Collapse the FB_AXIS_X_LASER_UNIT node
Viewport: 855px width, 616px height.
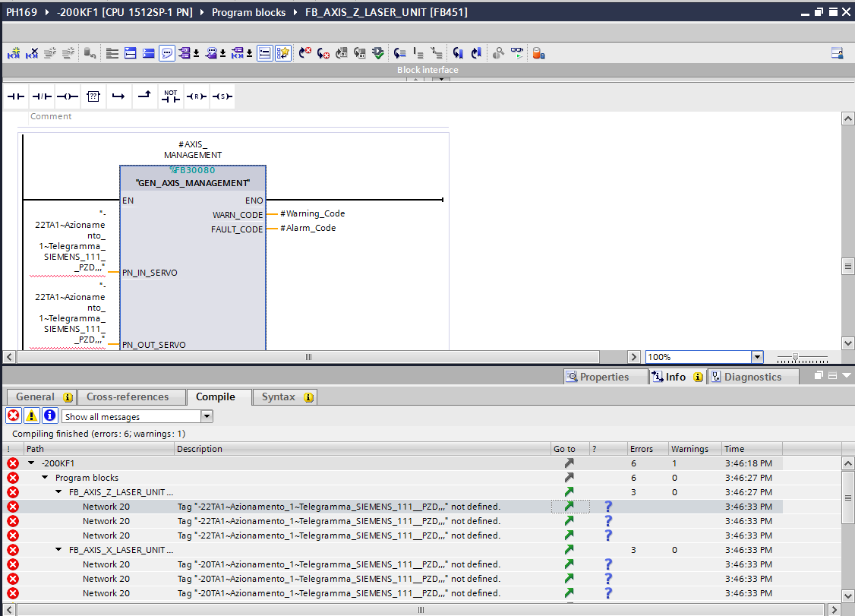59,550
